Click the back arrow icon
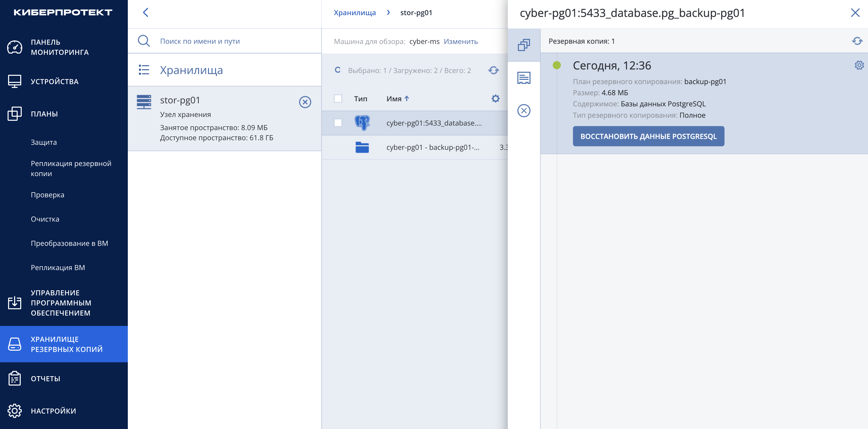Image resolution: width=868 pixels, height=429 pixels. click(x=146, y=13)
